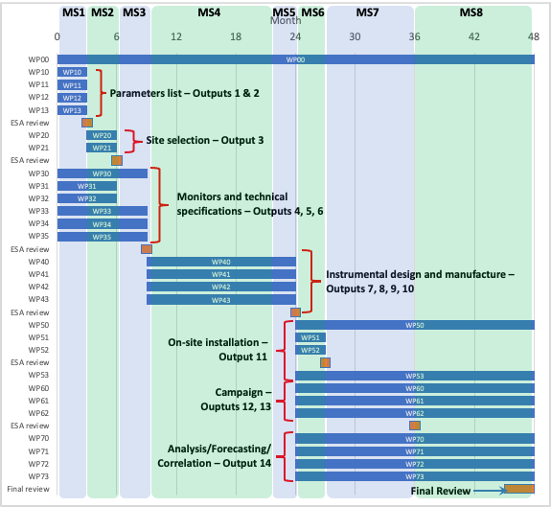Select the WP51 short bar
Viewport: 551px width, 507px height.
point(310,338)
